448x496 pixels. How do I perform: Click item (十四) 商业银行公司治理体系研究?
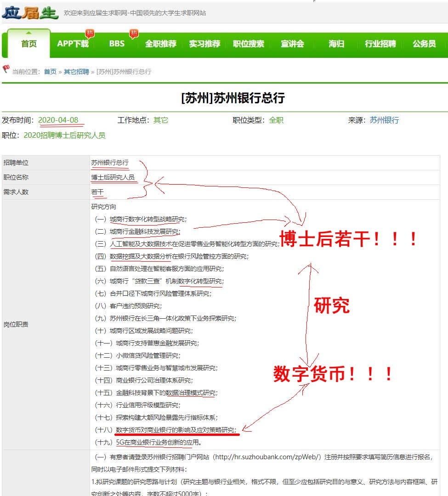click(144, 380)
